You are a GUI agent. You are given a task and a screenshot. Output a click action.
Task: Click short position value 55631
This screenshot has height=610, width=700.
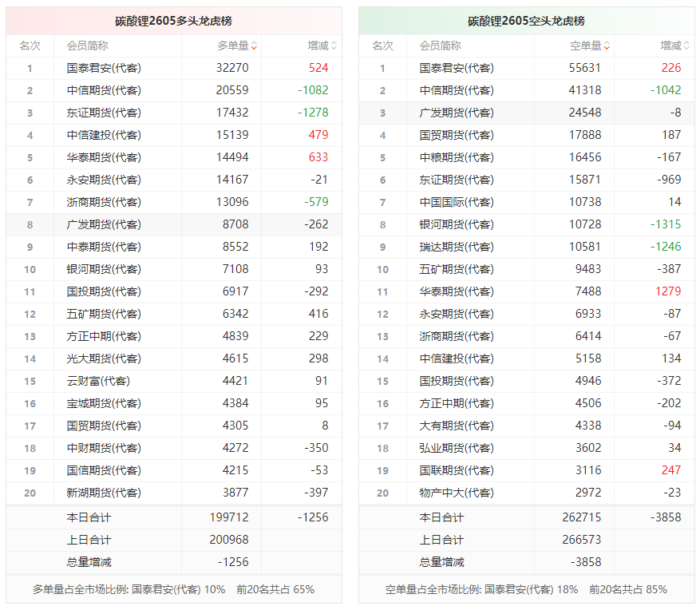click(585, 68)
